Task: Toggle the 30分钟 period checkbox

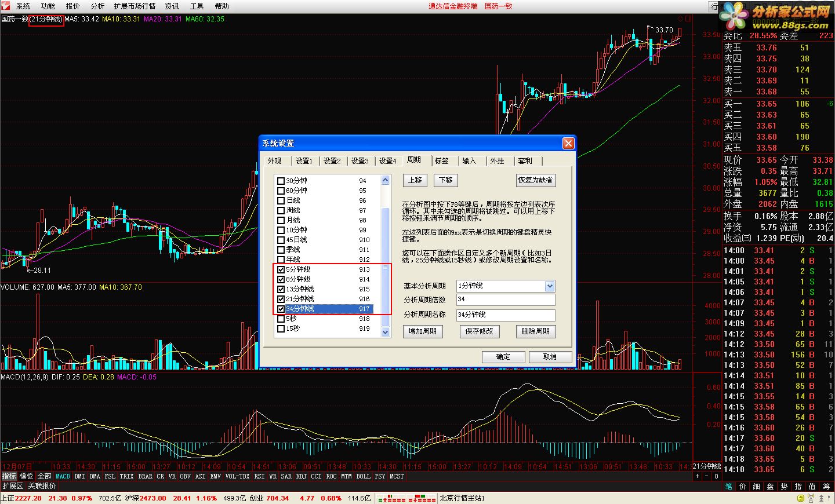Action: click(x=281, y=181)
